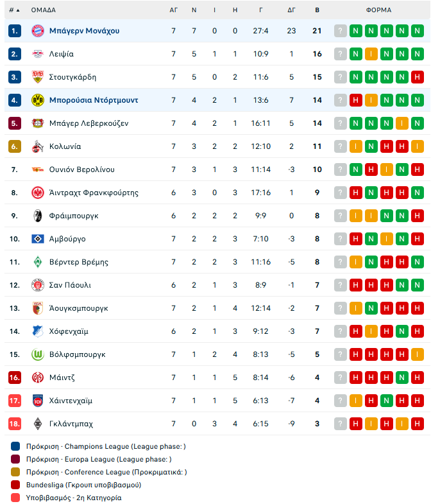Image resolution: width=431 pixels, height=504 pixels.
Task: Click the RB Leipzig team logo
Action: (37, 54)
